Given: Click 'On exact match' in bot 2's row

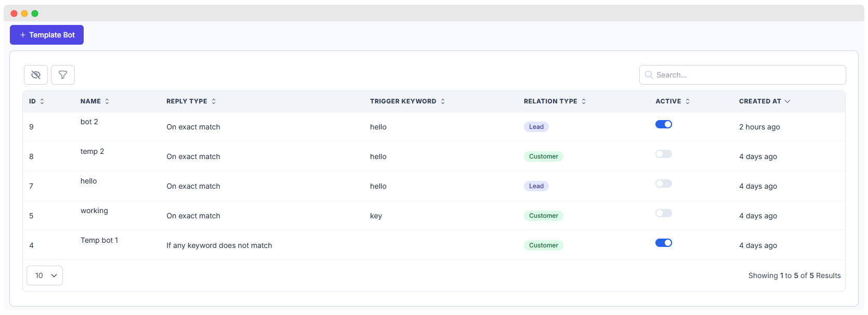Looking at the screenshot, I should pos(193,127).
